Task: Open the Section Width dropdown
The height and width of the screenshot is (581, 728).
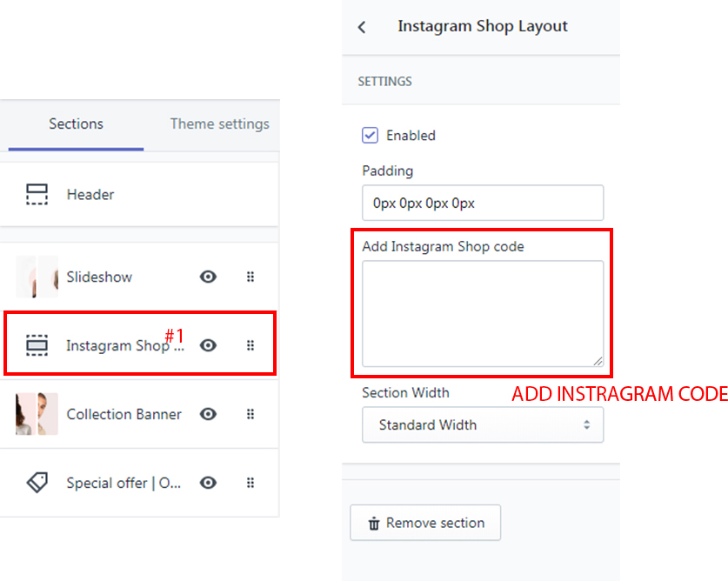Action: point(483,425)
